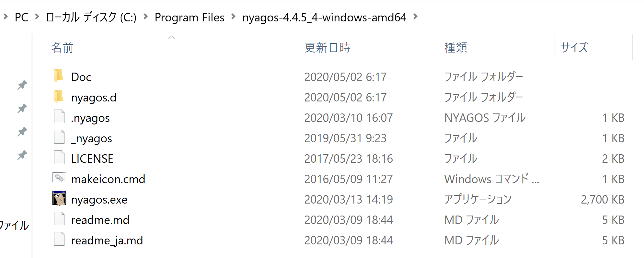Viewport: 644px width, 258px height.
Task: Select the readme.md file name
Action: 100,220
